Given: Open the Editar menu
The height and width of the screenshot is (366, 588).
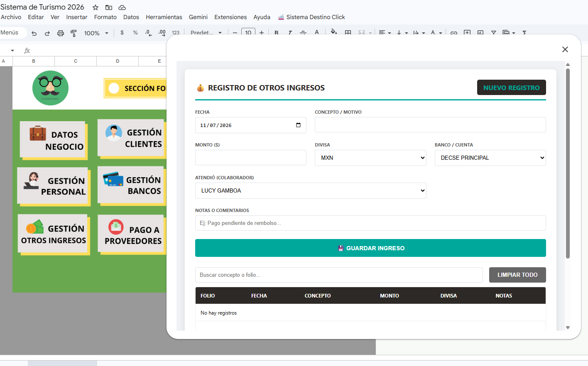Looking at the screenshot, I should click(x=36, y=17).
